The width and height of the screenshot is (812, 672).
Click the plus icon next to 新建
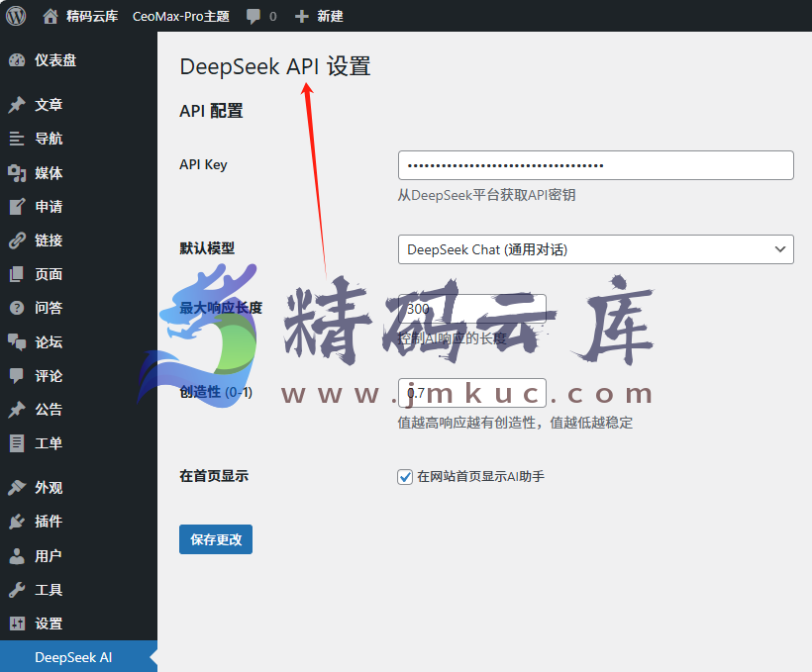301,17
